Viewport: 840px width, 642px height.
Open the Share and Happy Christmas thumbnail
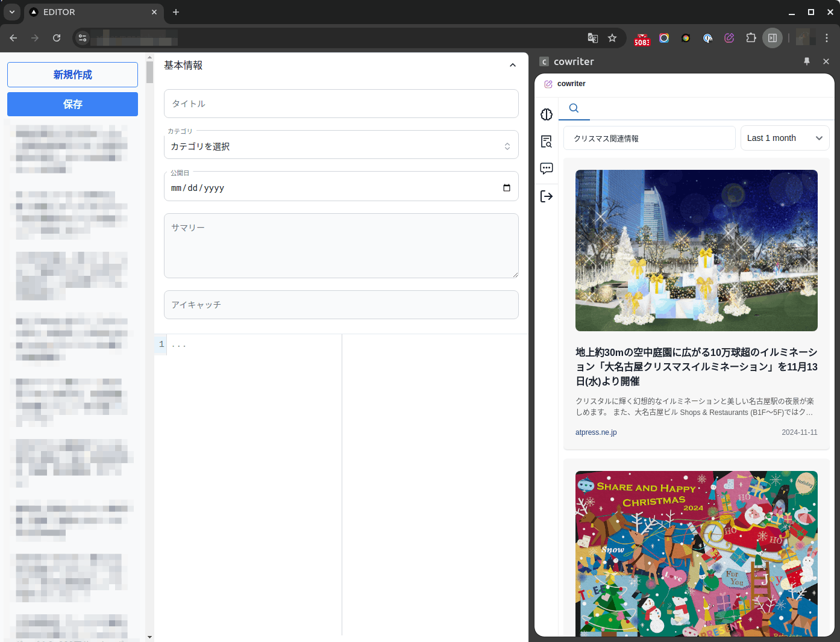pos(697,553)
